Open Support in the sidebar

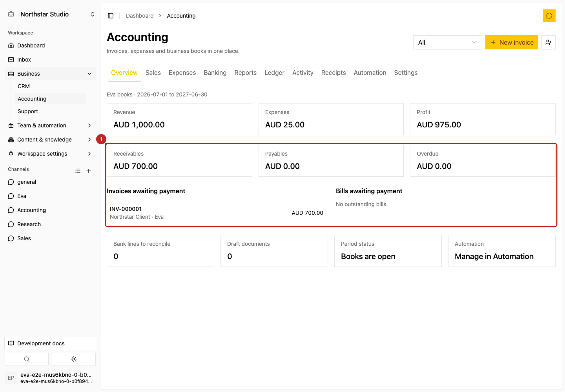(50, 111)
